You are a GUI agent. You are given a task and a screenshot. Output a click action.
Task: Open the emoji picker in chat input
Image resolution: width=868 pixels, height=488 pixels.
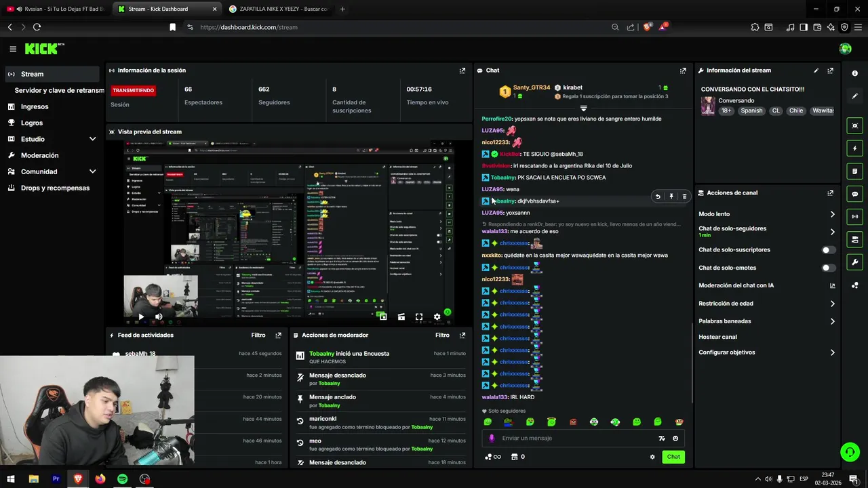point(675,439)
